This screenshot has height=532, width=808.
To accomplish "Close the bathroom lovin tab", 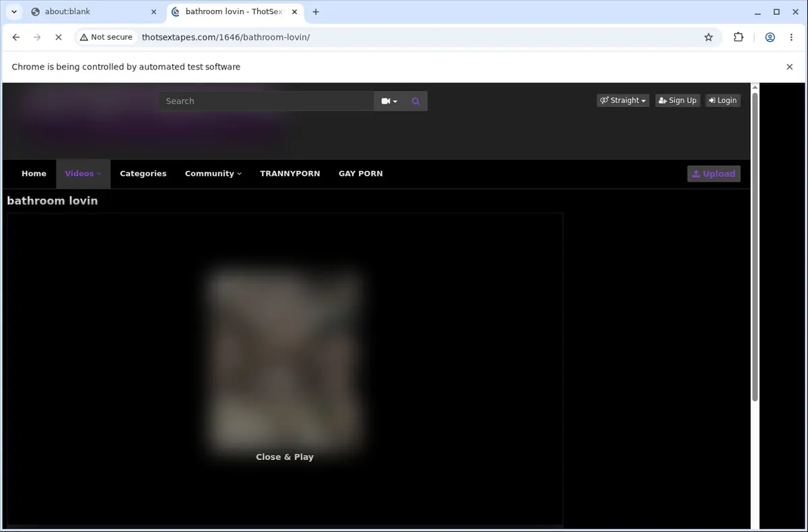I will point(294,11).
